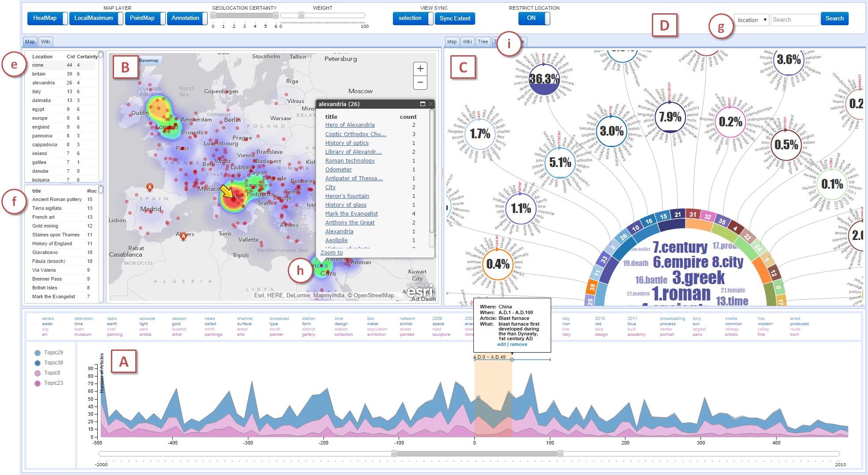Select the Ancient Roman pottery title row
The image size is (868, 475).
pos(63,199)
